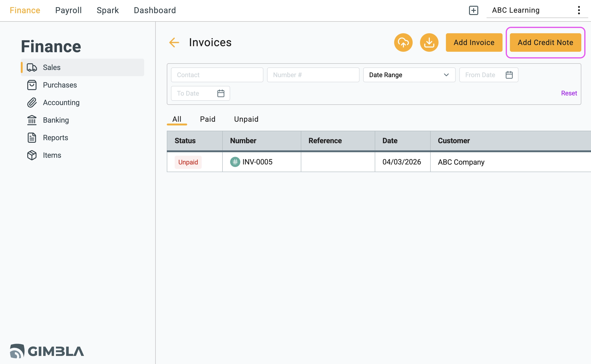This screenshot has width=591, height=364.
Task: Select the Sales icon in the sidebar
Action: click(32, 67)
